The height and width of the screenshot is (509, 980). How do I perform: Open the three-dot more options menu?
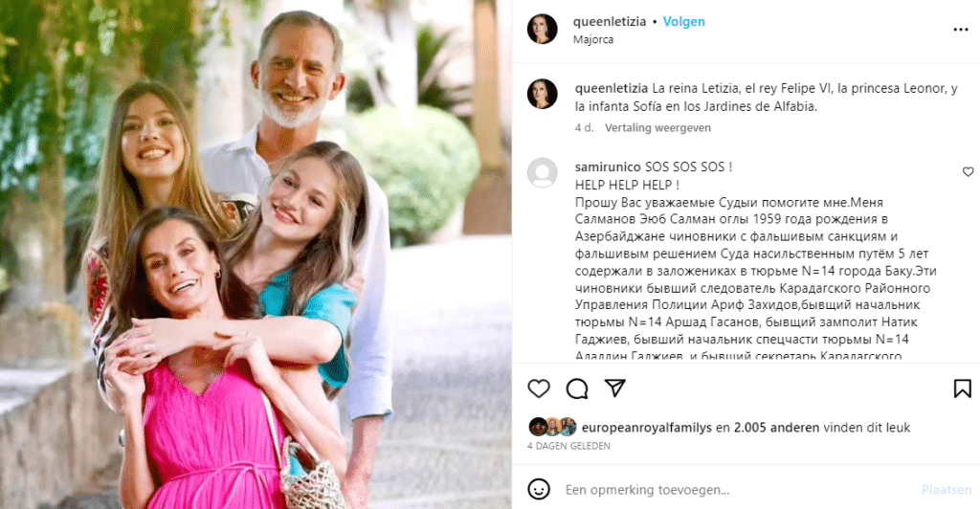pyautogui.click(x=961, y=30)
